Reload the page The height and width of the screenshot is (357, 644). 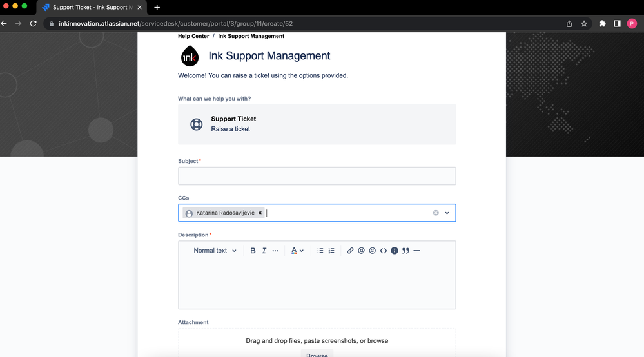point(34,24)
